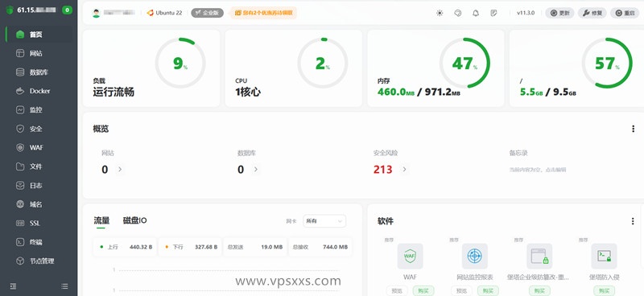
Task: Toggle light/dark mode sun icon
Action: click(x=440, y=13)
